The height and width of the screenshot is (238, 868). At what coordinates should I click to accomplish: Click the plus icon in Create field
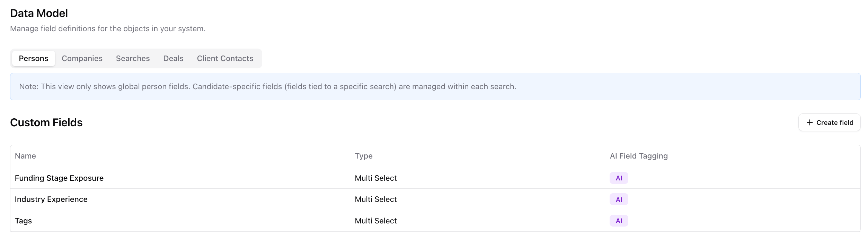click(x=809, y=122)
